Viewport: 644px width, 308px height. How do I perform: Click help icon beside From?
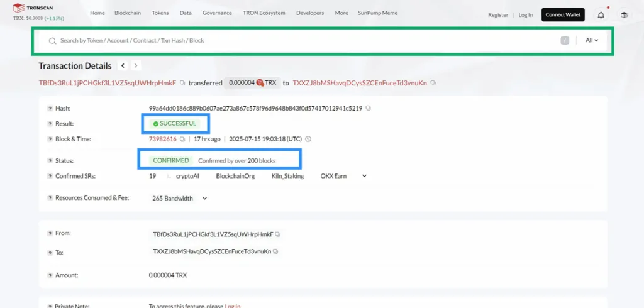pos(50,234)
